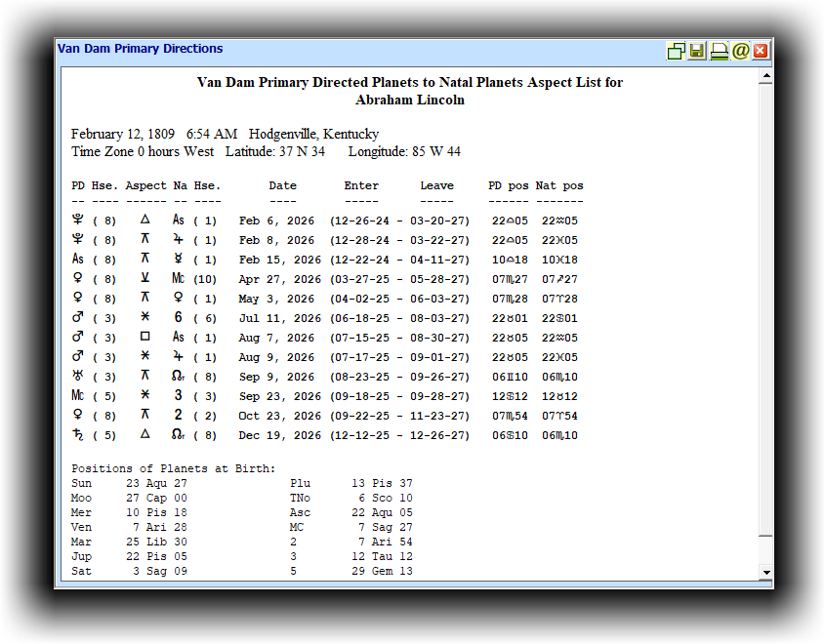Screen dimensions: 824x644
Task: Click the Aspect column header
Action: tap(145, 185)
